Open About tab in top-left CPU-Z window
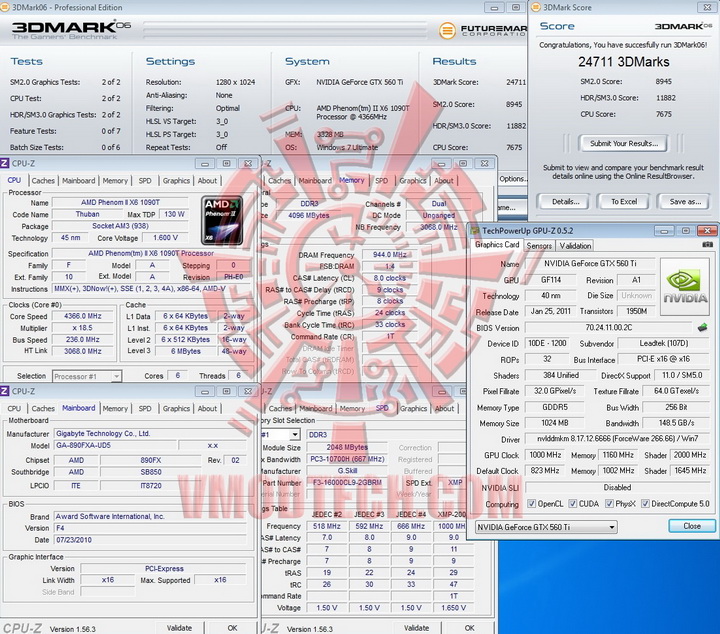Screen dimensions: 720x634 207,180
